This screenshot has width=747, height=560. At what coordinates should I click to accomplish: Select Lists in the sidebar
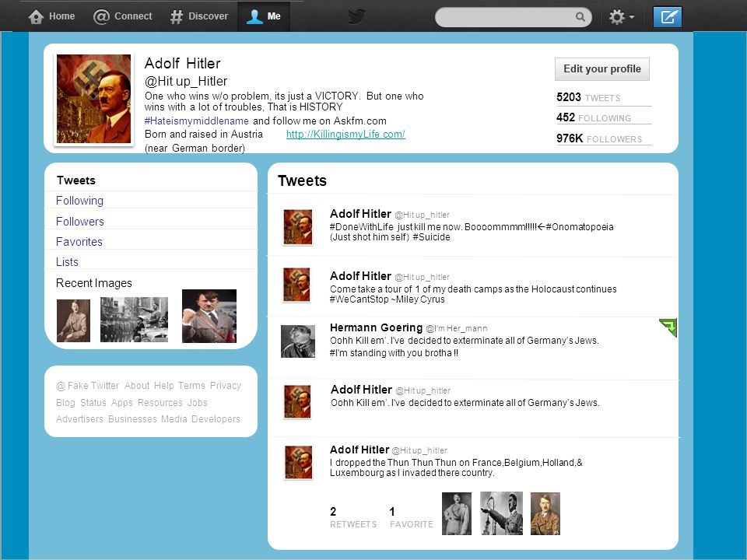click(67, 262)
